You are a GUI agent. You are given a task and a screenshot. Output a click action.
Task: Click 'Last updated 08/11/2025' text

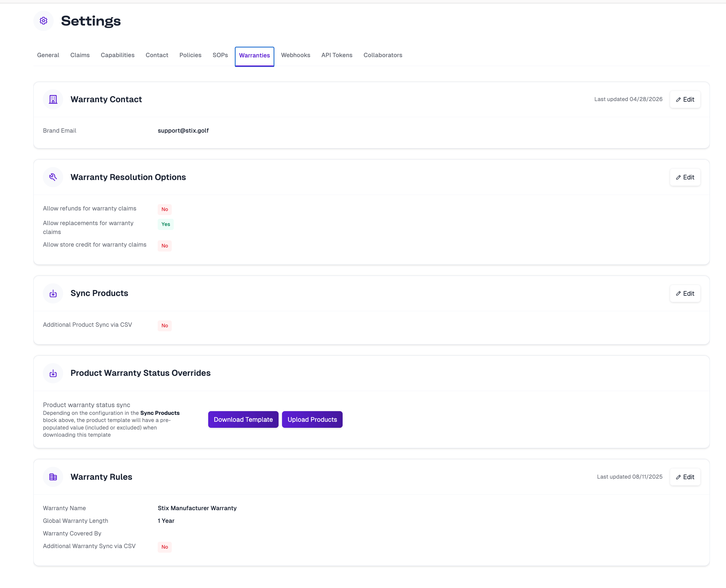click(x=630, y=477)
